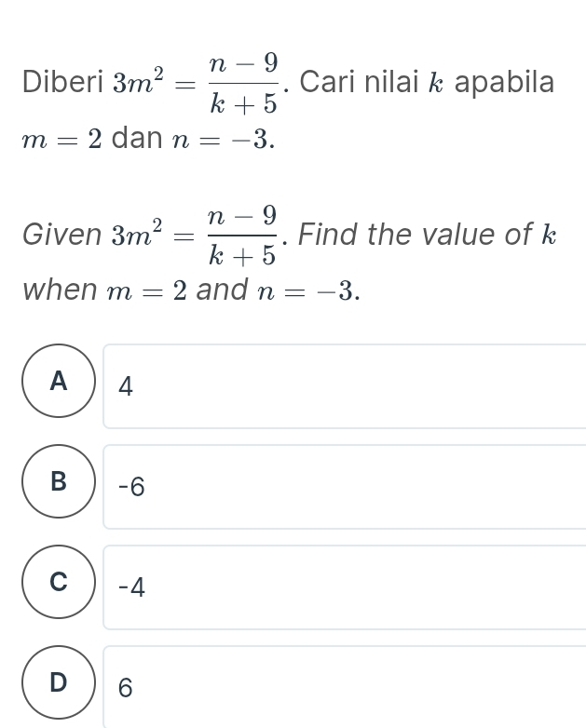Pick the answer box containing 6
This screenshot has width=586, height=728.
point(345,688)
